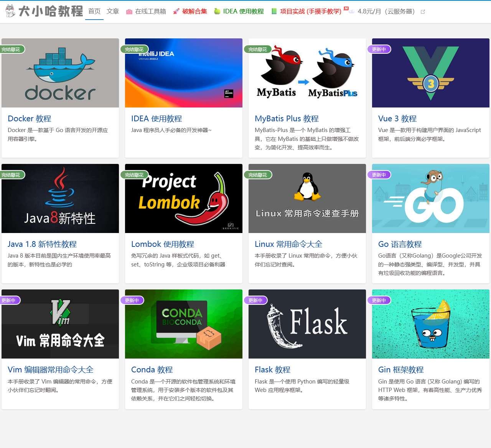Click the text 'Java 程序员人手必备的开发神器~'

(171, 130)
